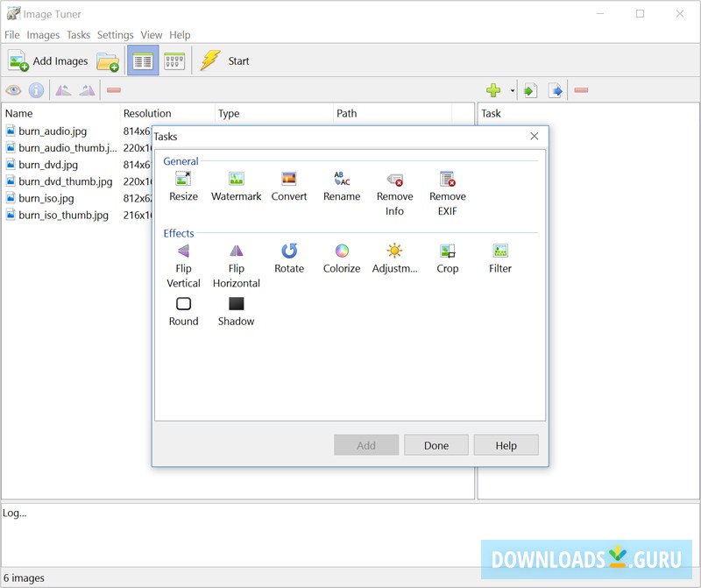Open the Images menu
This screenshot has height=588, width=701.
click(x=43, y=35)
